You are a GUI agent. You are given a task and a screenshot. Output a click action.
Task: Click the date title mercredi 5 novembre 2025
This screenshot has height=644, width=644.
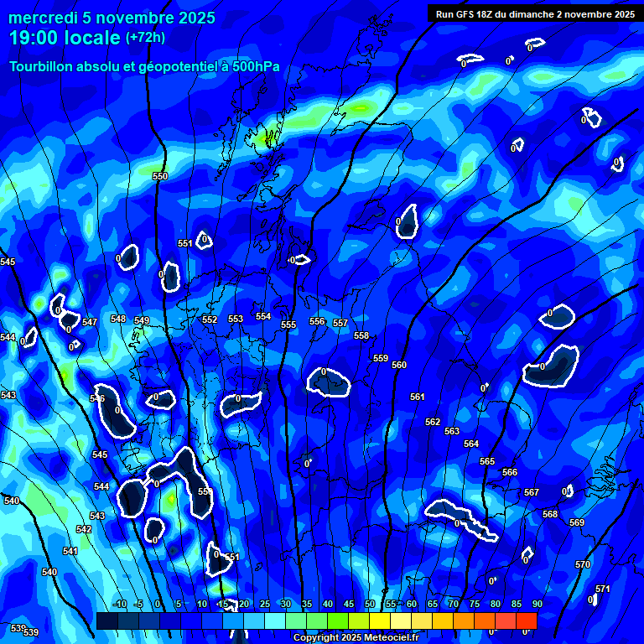coord(112,18)
